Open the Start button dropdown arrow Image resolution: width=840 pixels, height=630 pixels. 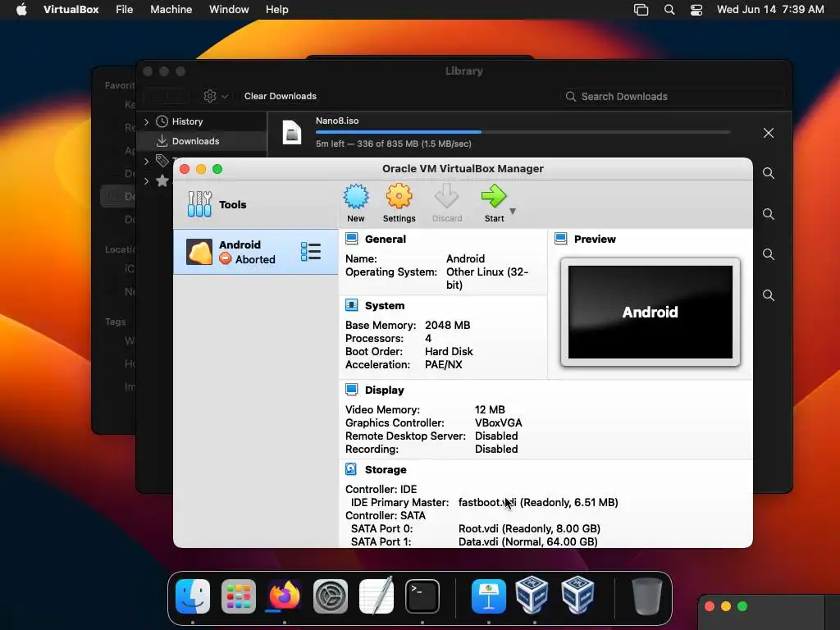coord(513,211)
